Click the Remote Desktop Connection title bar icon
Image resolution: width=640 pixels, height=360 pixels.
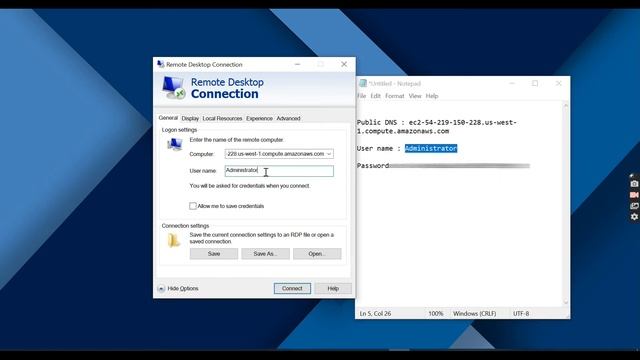[161, 64]
